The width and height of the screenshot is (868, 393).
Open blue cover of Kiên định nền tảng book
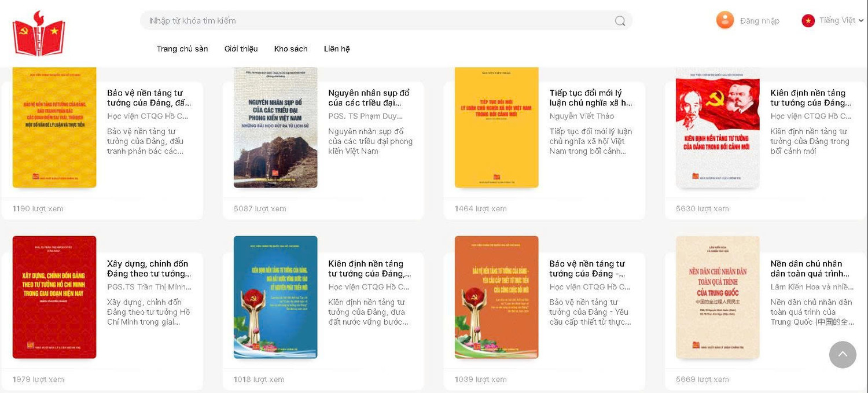click(x=275, y=297)
